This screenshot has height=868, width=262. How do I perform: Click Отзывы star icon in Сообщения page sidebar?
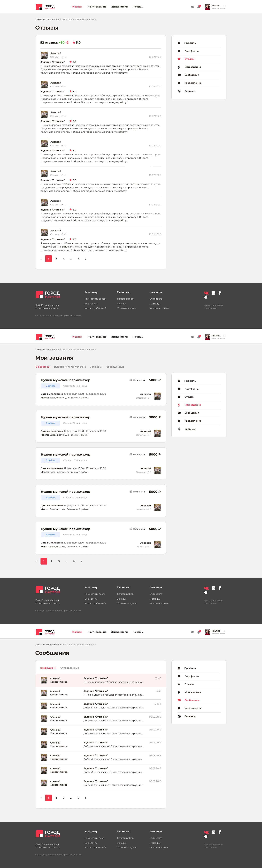pyautogui.click(x=179, y=684)
